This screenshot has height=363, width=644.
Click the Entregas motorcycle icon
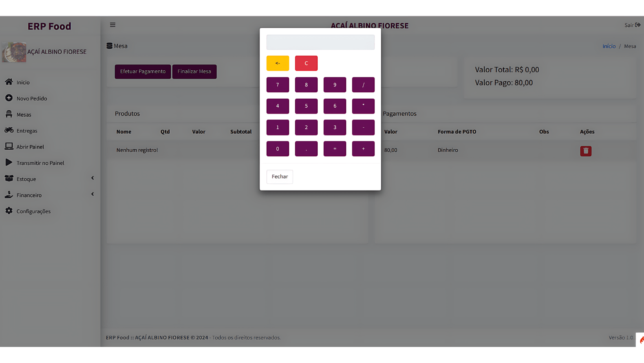(9, 130)
